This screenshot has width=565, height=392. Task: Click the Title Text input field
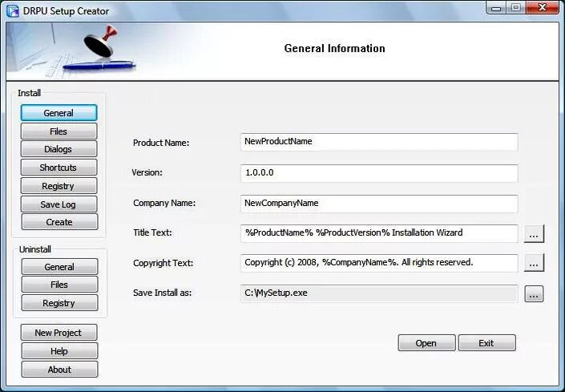(379, 233)
